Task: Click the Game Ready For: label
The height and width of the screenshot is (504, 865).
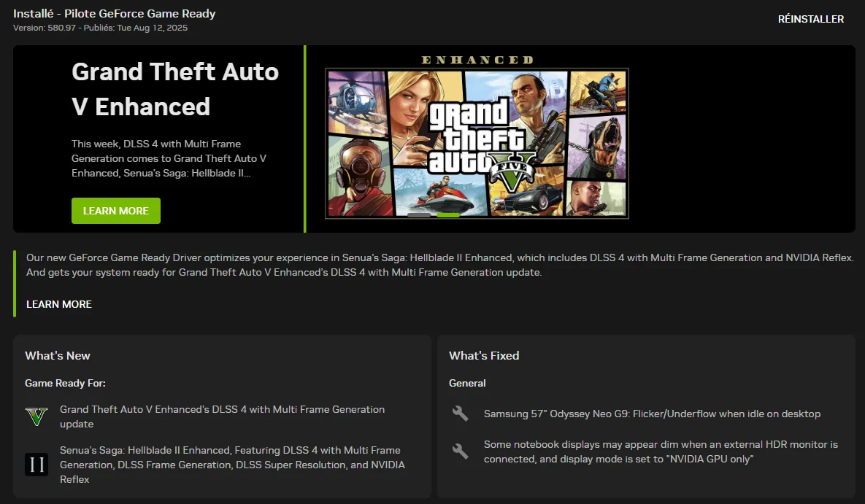Action: (x=65, y=383)
